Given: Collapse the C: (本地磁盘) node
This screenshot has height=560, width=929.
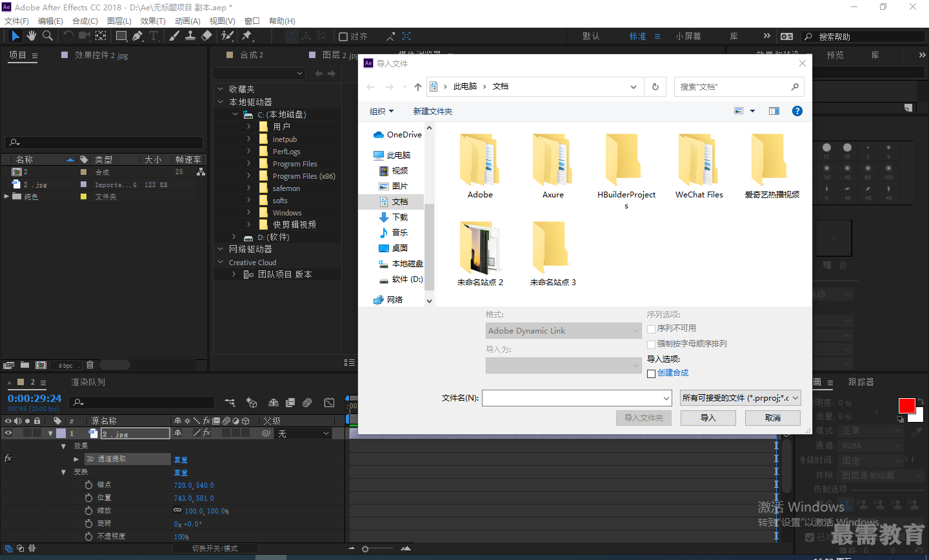Looking at the screenshot, I should pos(235,114).
